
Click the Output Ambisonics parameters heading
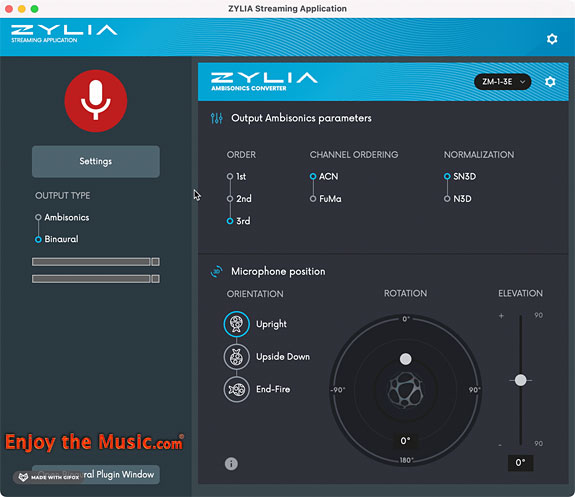(x=301, y=118)
